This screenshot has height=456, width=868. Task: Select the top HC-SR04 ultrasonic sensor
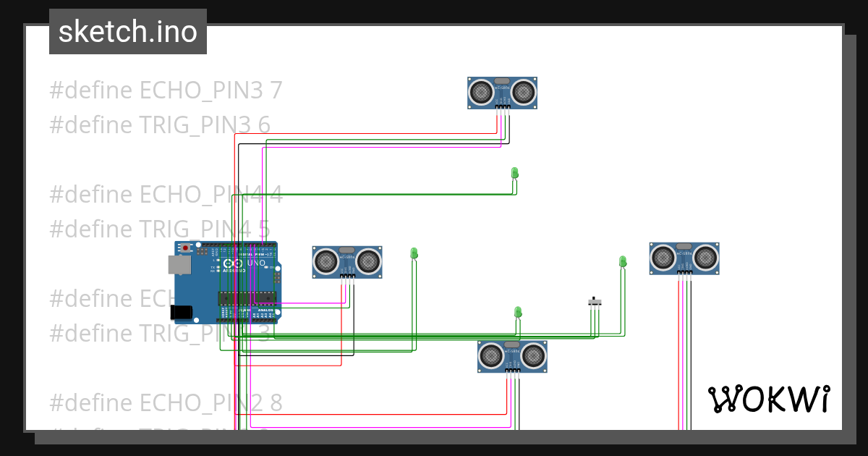[x=501, y=92]
